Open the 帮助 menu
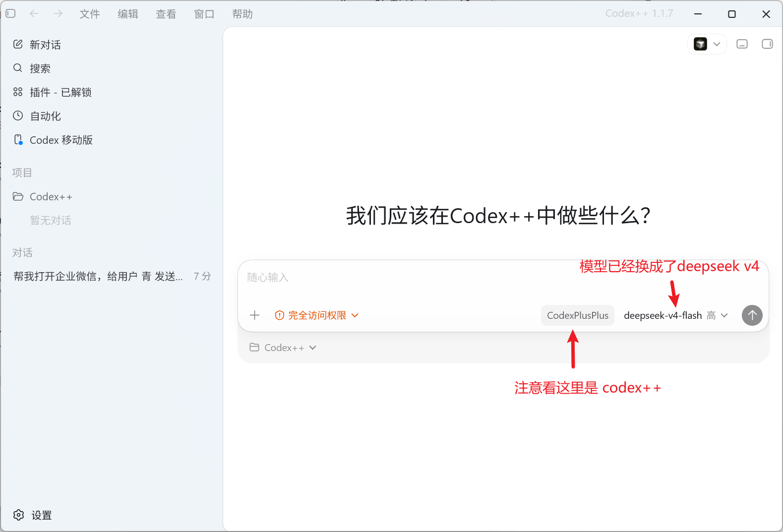This screenshot has width=783, height=532. (x=242, y=14)
